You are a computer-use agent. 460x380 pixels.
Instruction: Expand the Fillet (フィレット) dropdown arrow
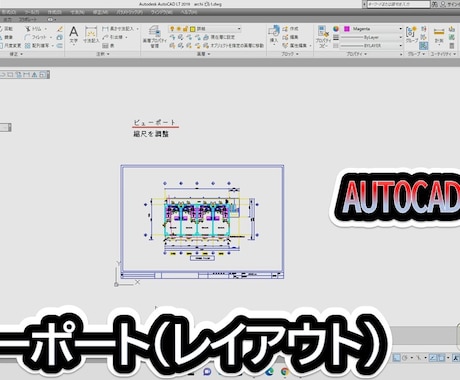tap(51, 37)
